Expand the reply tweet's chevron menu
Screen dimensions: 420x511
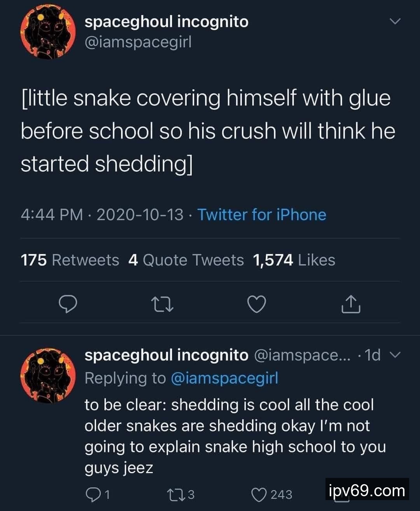coord(394,355)
